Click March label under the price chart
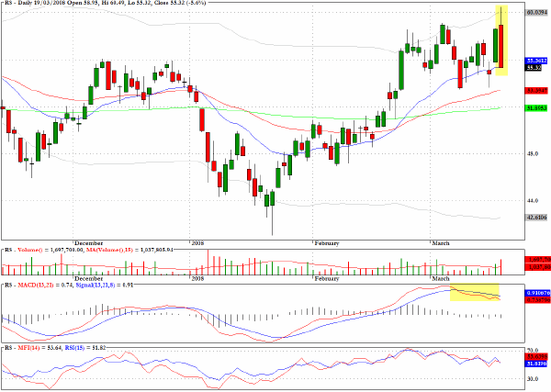The image size is (551, 392). point(441,243)
